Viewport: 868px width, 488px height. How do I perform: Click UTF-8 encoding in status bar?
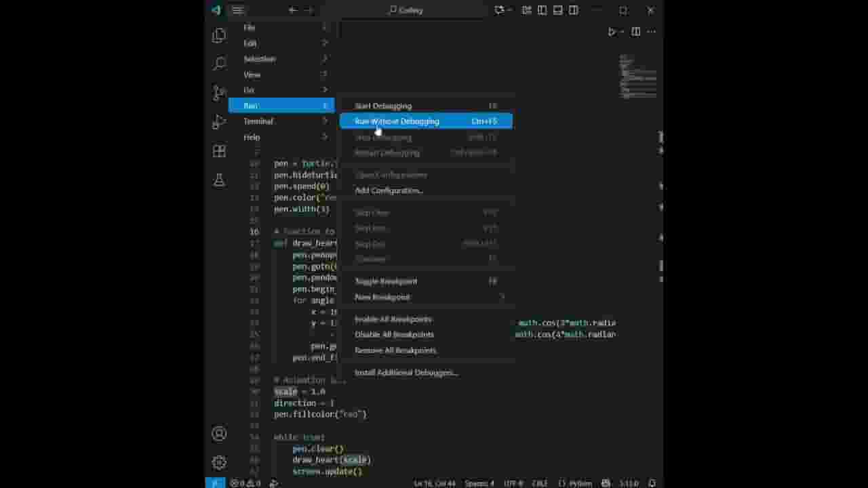(x=513, y=483)
